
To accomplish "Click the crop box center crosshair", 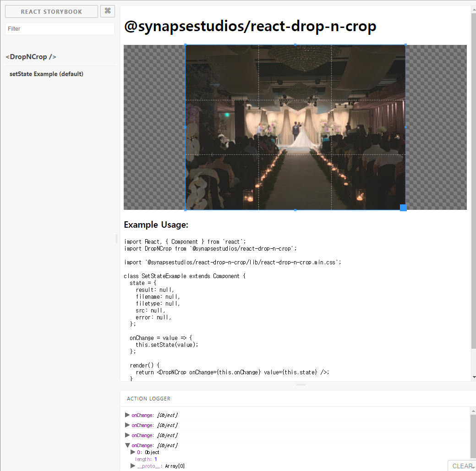I will tap(295, 127).
